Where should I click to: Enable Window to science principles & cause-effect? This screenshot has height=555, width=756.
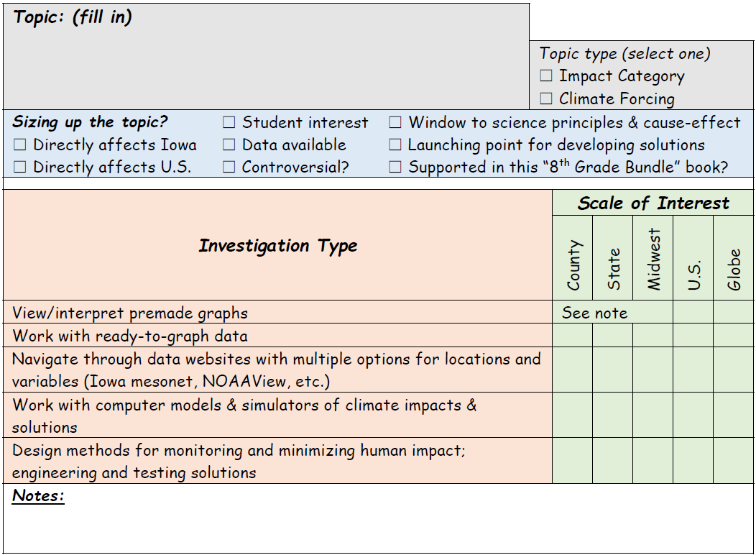(394, 122)
